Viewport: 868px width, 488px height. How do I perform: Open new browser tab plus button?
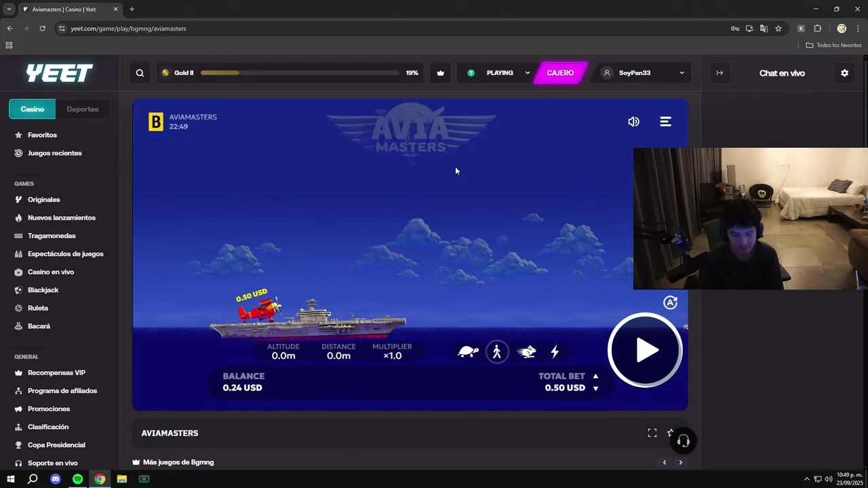pos(132,9)
